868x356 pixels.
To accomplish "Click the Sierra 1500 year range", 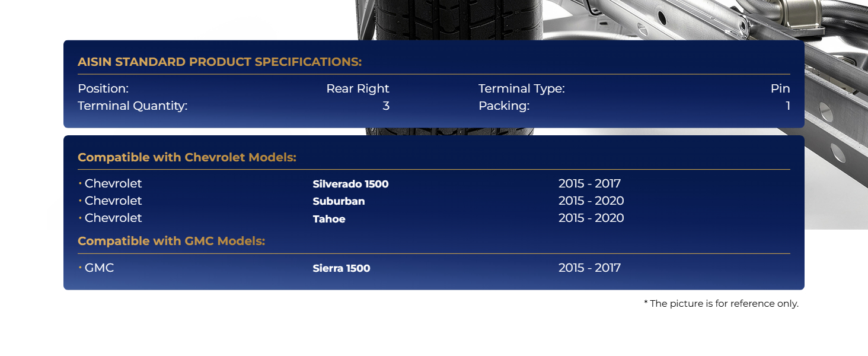I will tap(589, 268).
